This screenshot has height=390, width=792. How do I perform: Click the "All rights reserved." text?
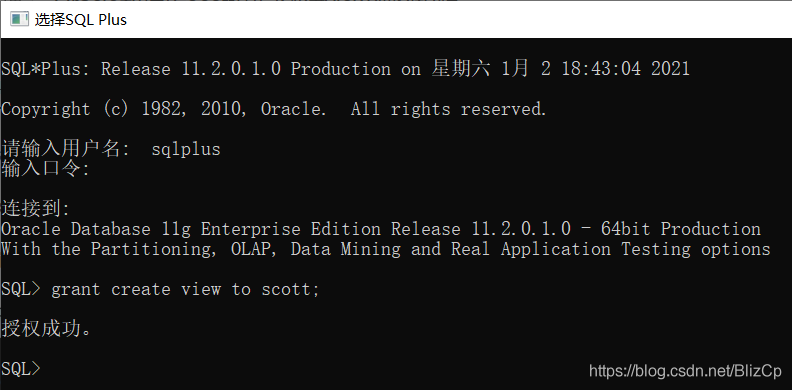click(x=449, y=109)
